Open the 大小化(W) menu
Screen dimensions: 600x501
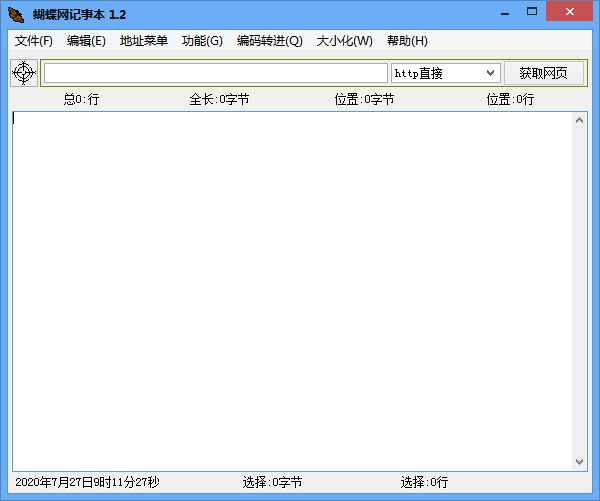[x=344, y=41]
